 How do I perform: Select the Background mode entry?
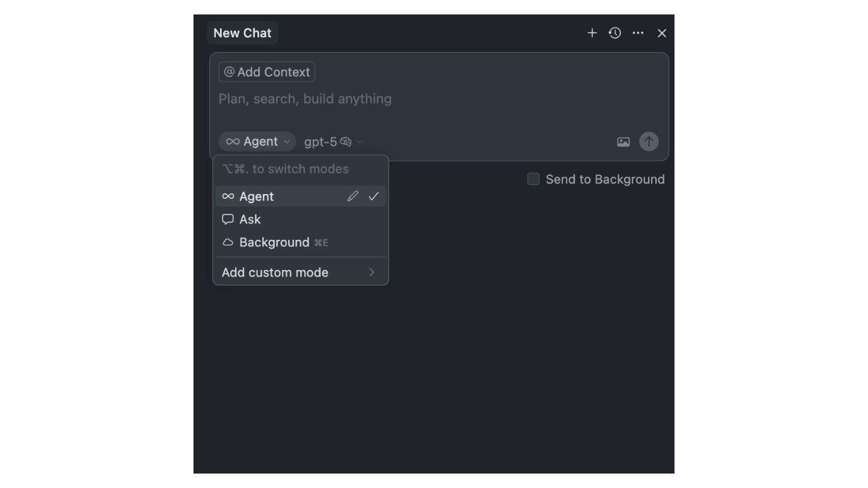coord(301,242)
